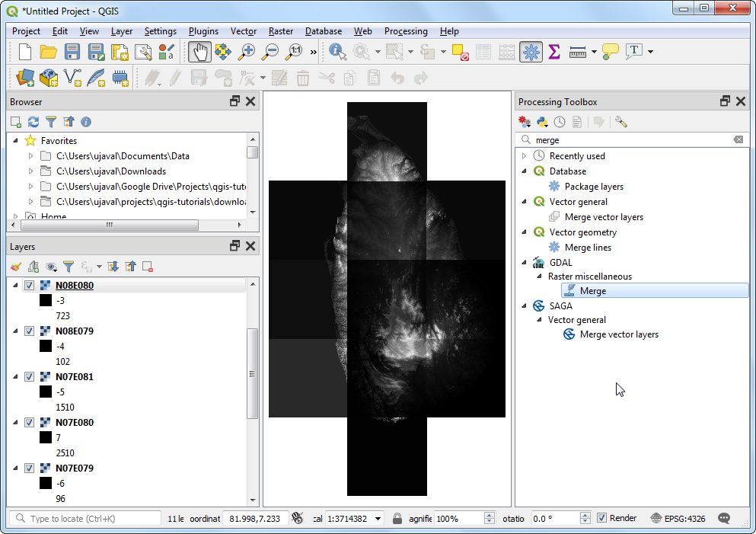The height and width of the screenshot is (534, 756).
Task: Click the Zoom In magnifier tool
Action: point(246,52)
